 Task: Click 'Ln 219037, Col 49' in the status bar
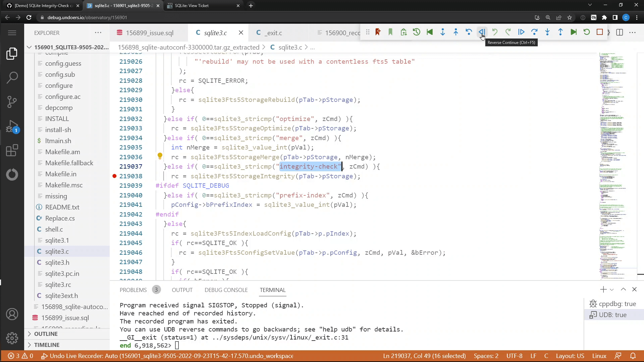pyautogui.click(x=424, y=356)
